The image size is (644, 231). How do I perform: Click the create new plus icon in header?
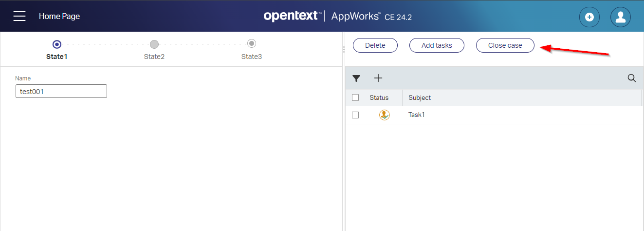click(589, 17)
